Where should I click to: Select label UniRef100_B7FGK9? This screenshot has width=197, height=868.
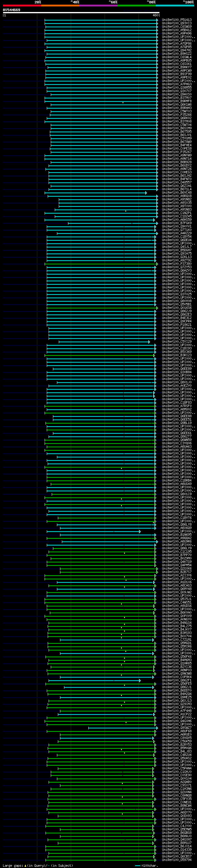(x=177, y=223)
